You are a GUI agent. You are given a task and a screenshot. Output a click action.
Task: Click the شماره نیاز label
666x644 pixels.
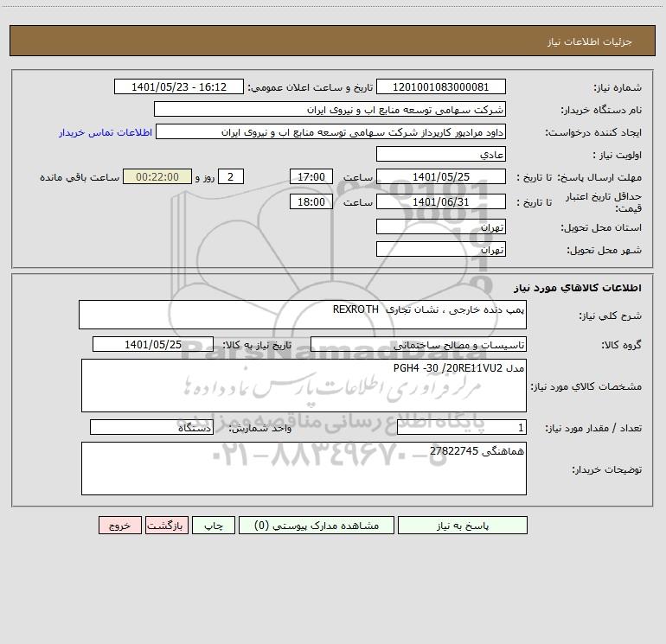(618, 88)
